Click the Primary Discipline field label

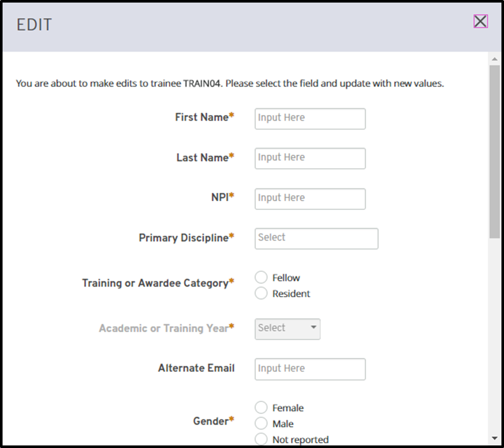[x=183, y=238]
